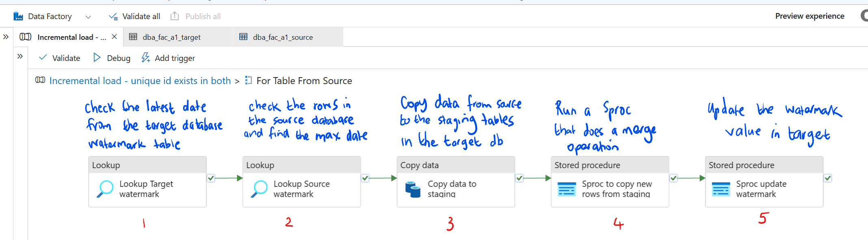
Task: Expand the activities pane chevron
Action: pos(20,56)
